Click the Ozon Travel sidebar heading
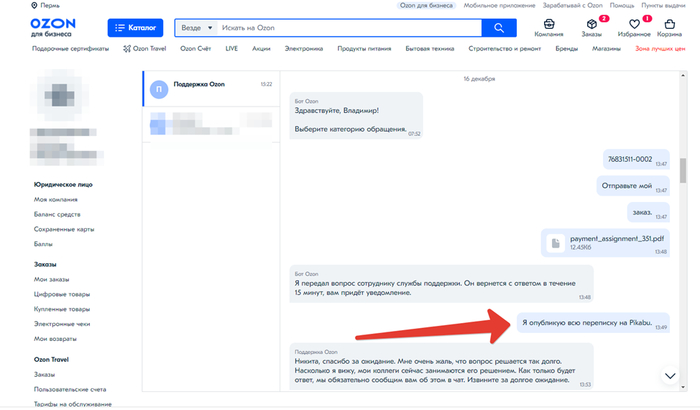 pyautogui.click(x=51, y=360)
